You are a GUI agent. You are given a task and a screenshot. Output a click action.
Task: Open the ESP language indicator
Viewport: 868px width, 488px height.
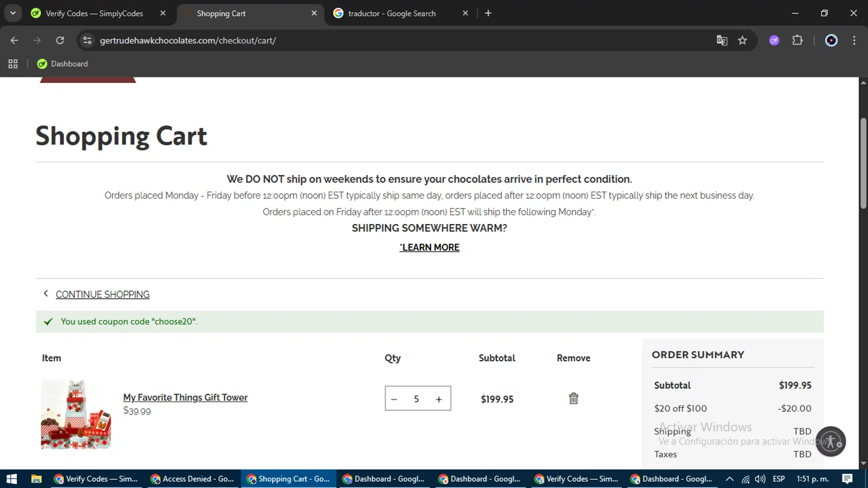(x=779, y=479)
